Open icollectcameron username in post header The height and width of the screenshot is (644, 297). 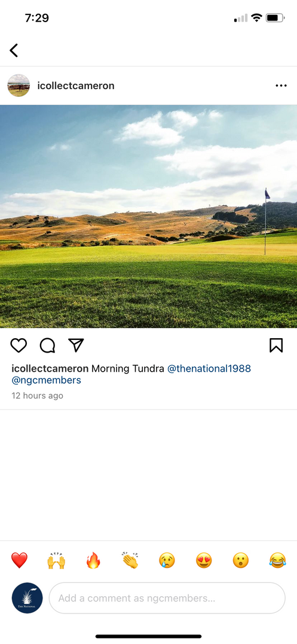[x=76, y=86]
